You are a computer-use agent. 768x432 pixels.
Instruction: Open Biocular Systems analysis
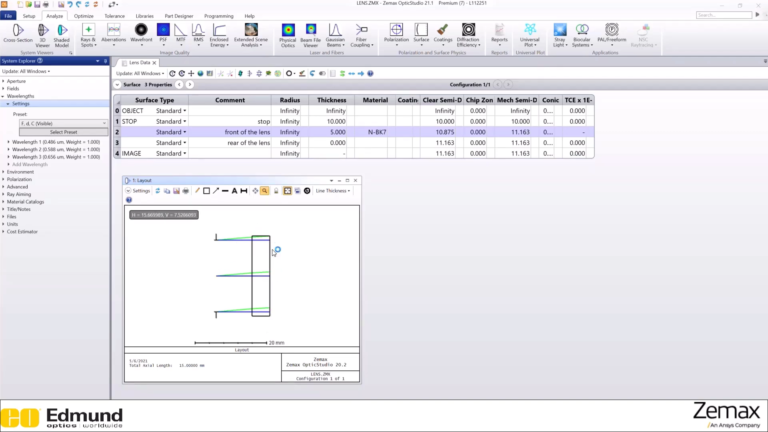(582, 35)
